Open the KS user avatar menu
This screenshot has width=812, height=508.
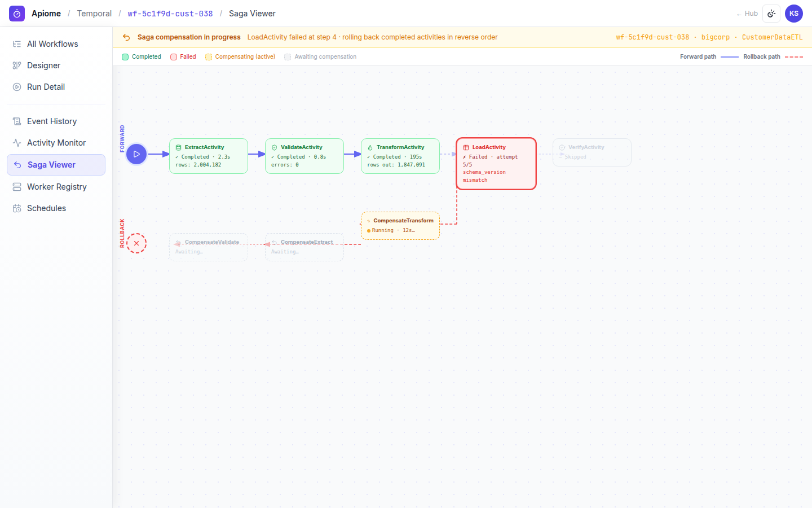tap(794, 14)
